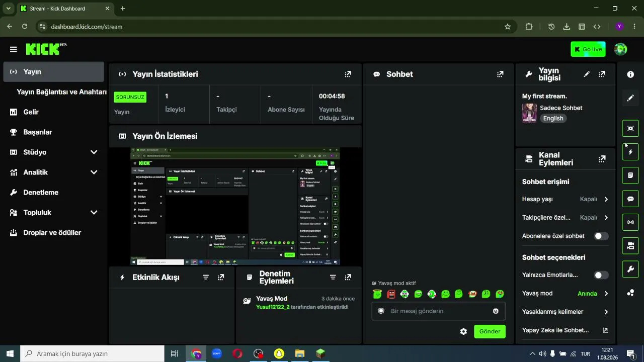This screenshot has width=644, height=362.
Task: Open Droplar ve ödüller in sidebar
Action: pos(53,233)
